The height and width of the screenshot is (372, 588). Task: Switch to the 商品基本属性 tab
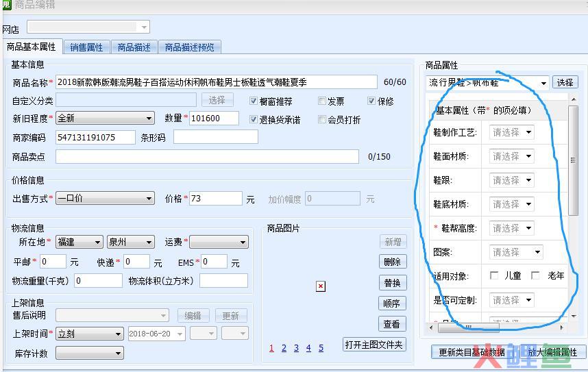pos(32,47)
